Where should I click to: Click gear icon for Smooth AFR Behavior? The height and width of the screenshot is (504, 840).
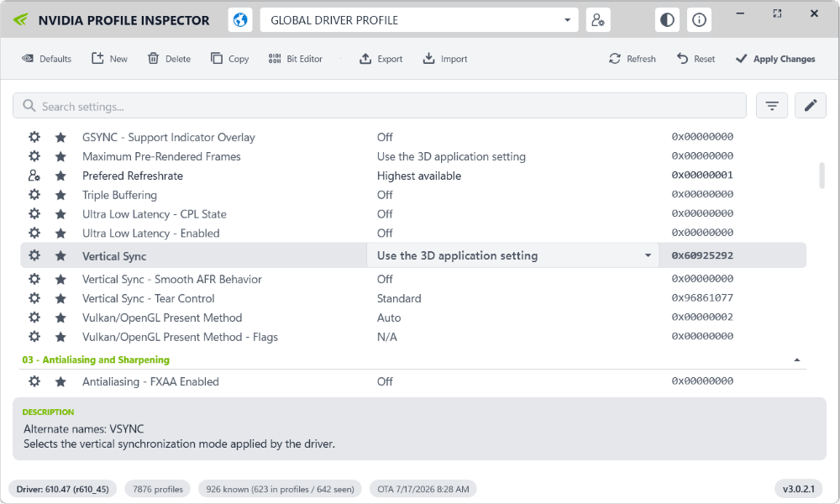(x=34, y=279)
